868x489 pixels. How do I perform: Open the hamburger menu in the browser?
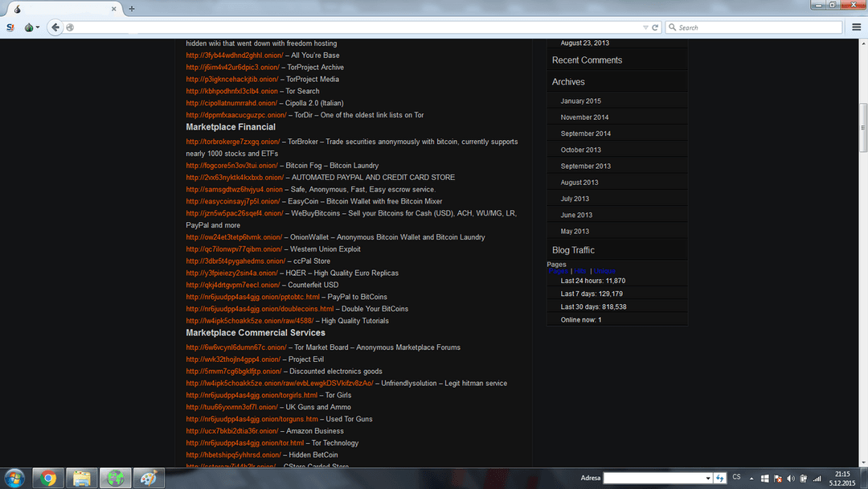pyautogui.click(x=857, y=27)
